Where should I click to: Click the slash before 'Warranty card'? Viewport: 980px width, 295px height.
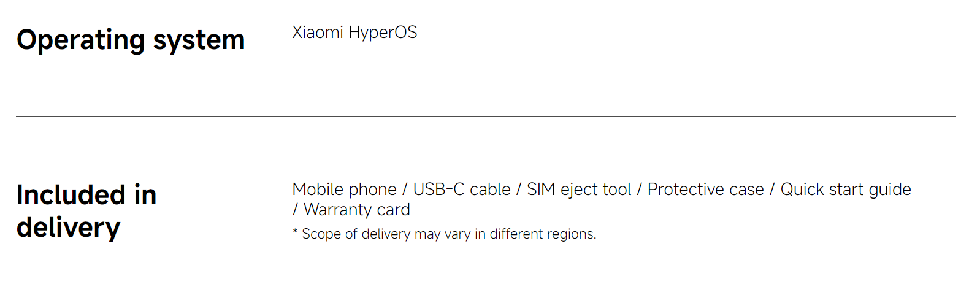(x=295, y=210)
